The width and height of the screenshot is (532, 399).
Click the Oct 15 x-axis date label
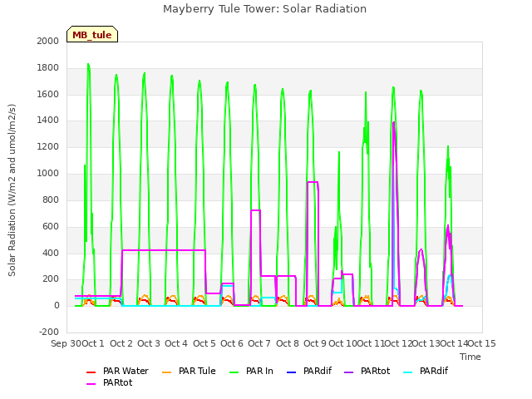482,343
